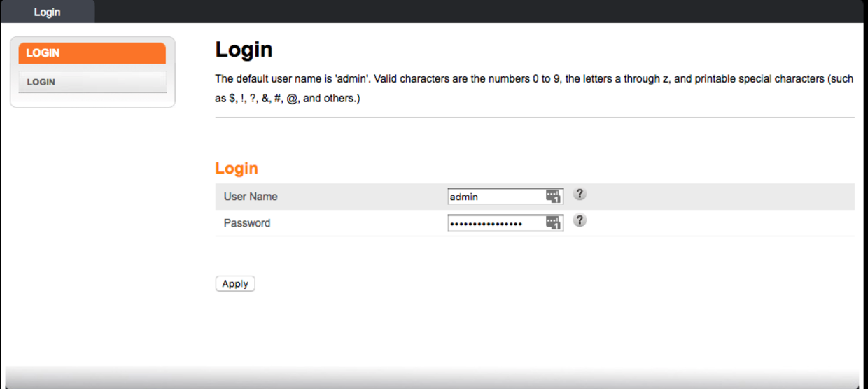Click the large black Login page title
Screen dimensions: 868x389
(x=244, y=50)
